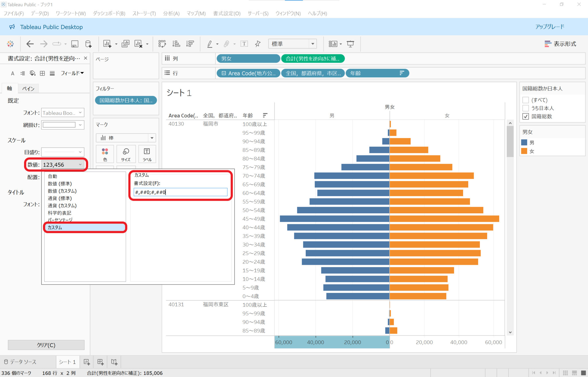Open the Show Me panel
Viewport: 588px width, 377px height.
point(560,44)
